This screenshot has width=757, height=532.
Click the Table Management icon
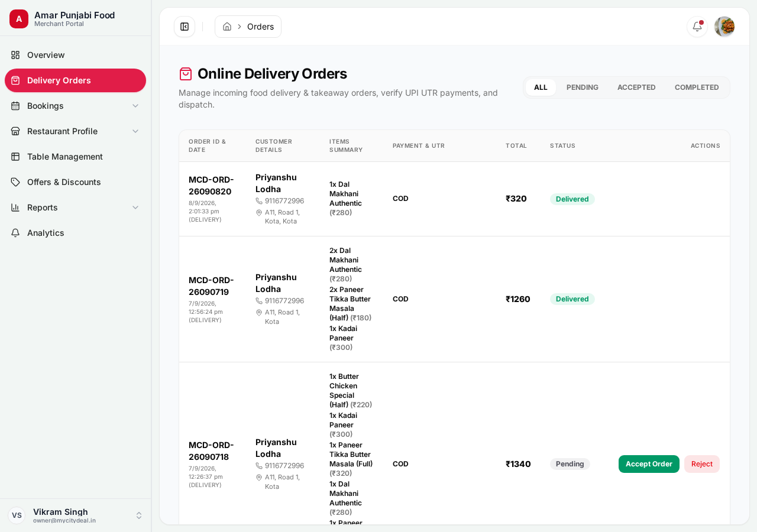(15, 157)
